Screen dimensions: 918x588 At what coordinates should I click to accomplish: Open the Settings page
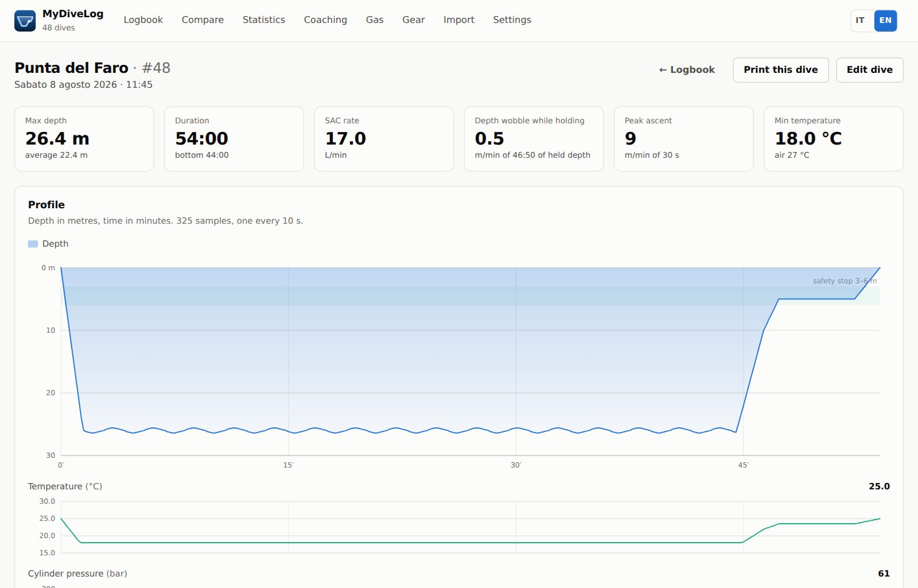tap(512, 20)
